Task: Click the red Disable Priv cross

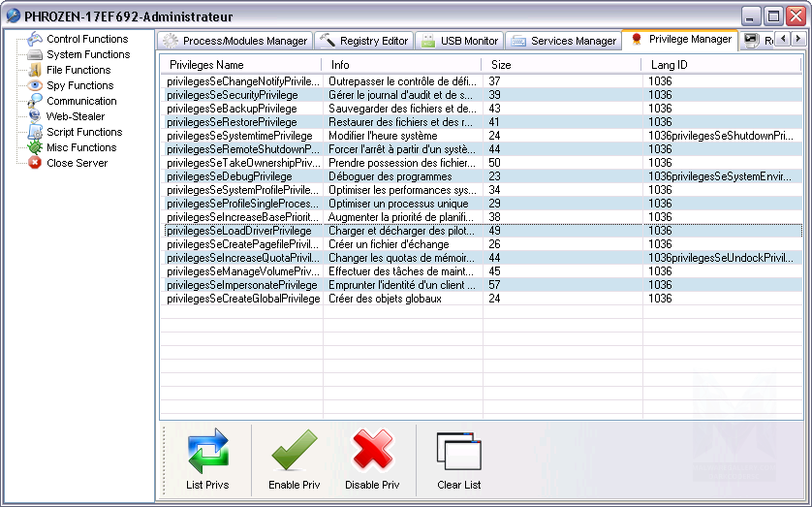Action: (372, 452)
